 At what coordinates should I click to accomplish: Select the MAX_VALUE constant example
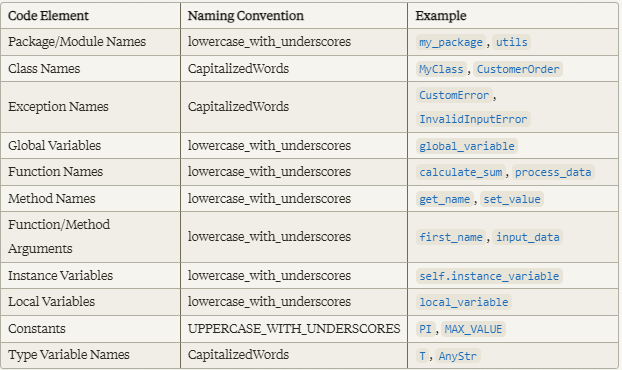pyautogui.click(x=473, y=330)
